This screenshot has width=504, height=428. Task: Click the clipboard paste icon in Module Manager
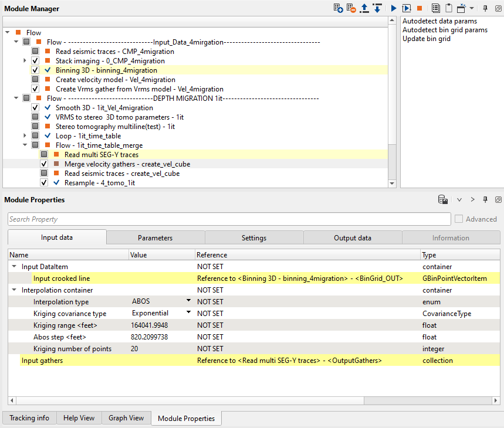[448, 8]
